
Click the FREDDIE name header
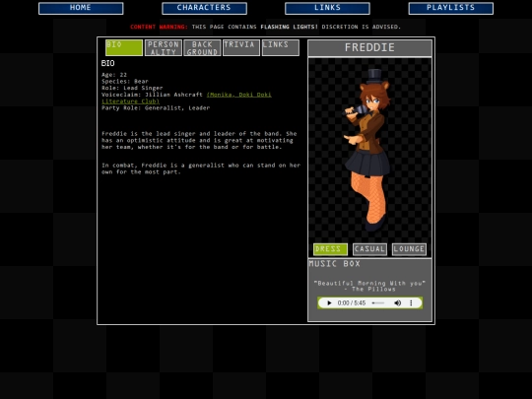tap(369, 48)
